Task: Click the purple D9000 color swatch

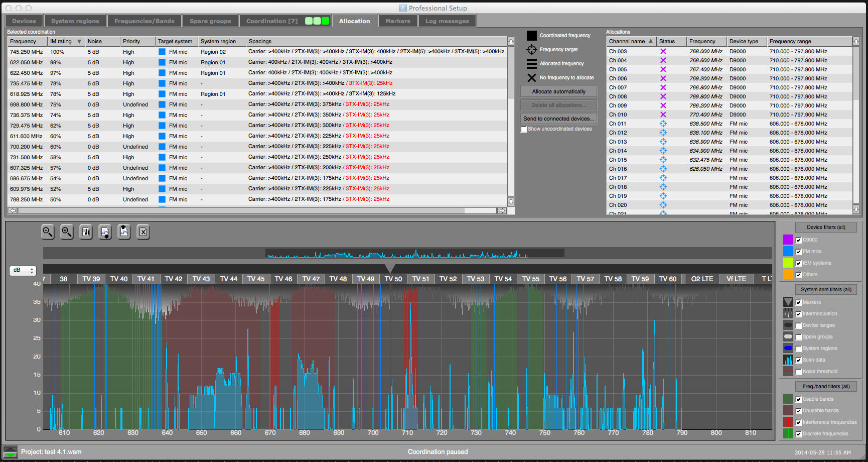Action: coord(788,240)
